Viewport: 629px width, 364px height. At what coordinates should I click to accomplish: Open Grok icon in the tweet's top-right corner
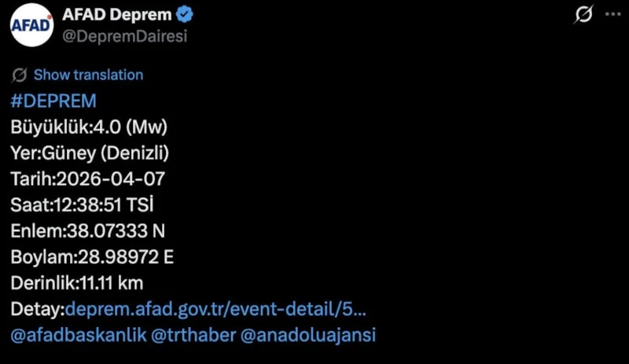pos(583,15)
